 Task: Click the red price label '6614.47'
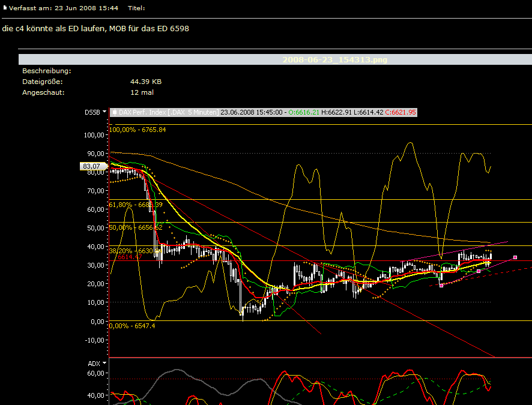click(130, 257)
